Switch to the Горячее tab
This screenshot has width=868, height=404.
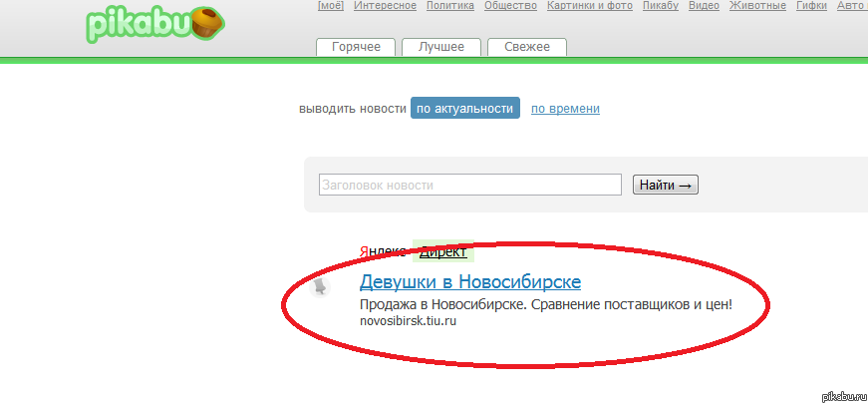coord(356,47)
